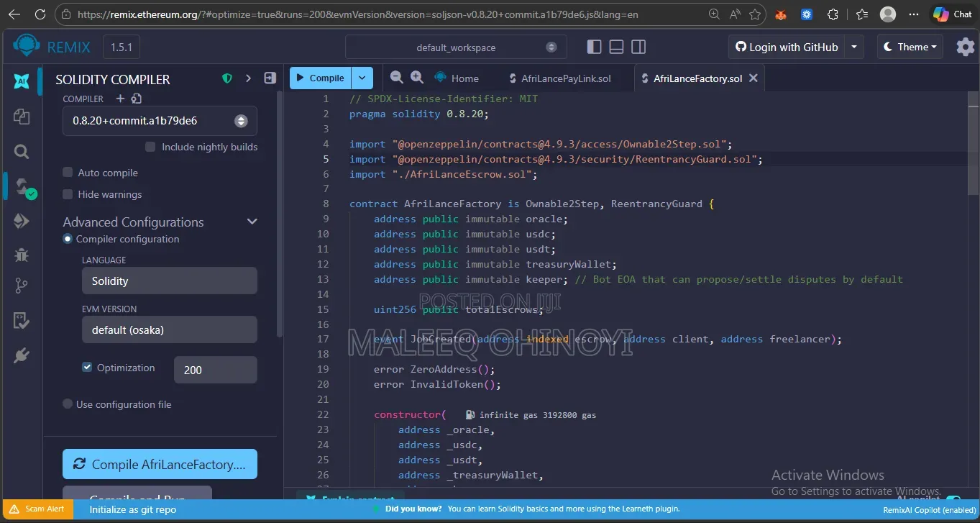
Task: Pin the Solidity Compiler panel
Action: 270,78
